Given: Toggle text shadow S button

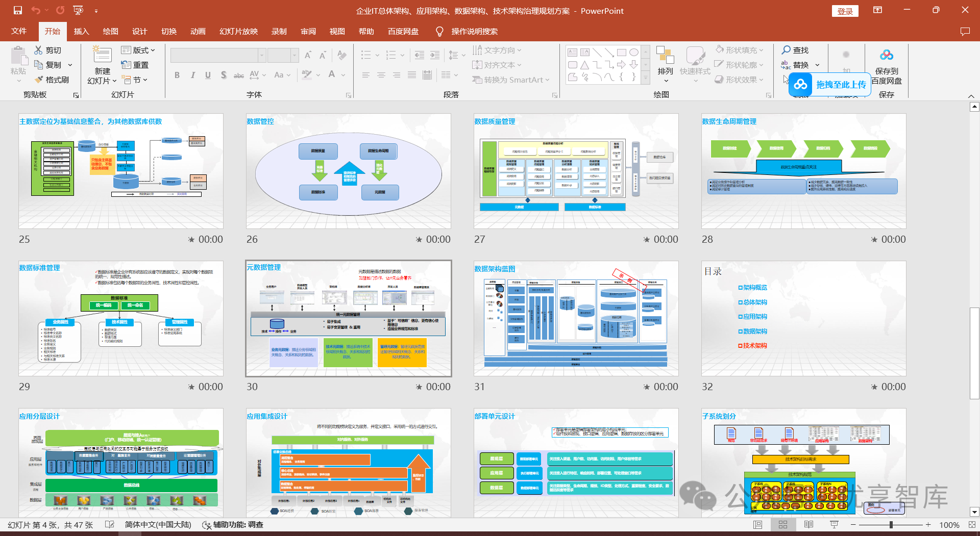Looking at the screenshot, I should [x=224, y=75].
